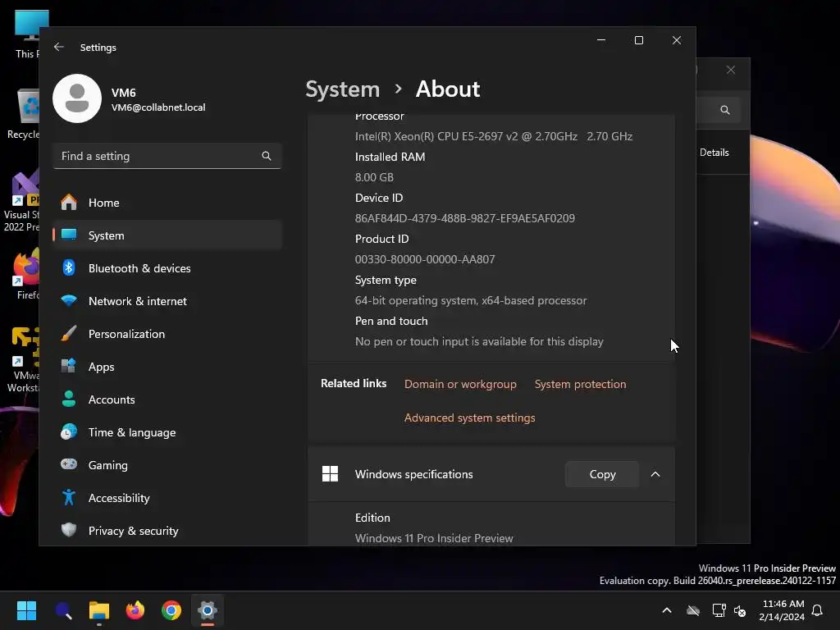This screenshot has height=630, width=840.
Task: Open Accounts settings
Action: pos(167,399)
